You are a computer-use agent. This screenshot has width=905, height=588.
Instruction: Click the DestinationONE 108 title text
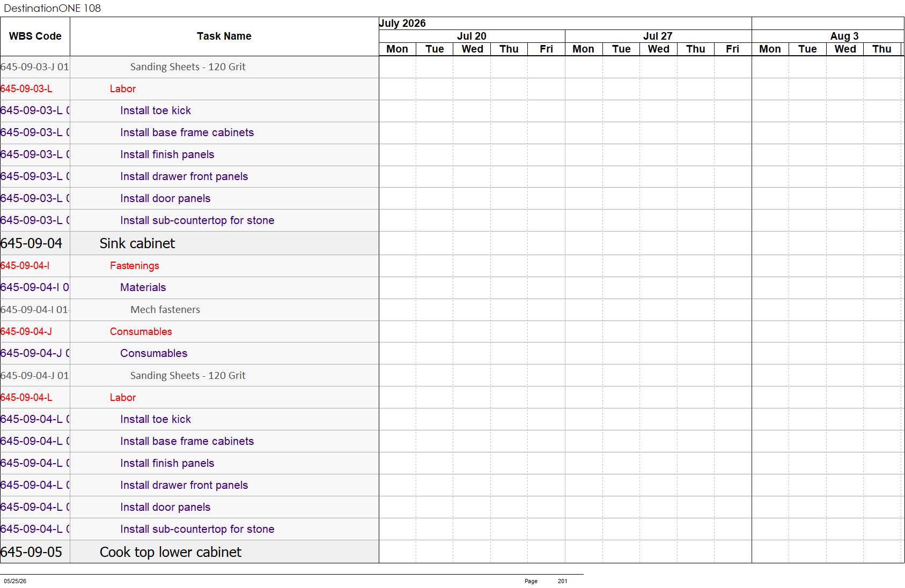click(x=52, y=8)
